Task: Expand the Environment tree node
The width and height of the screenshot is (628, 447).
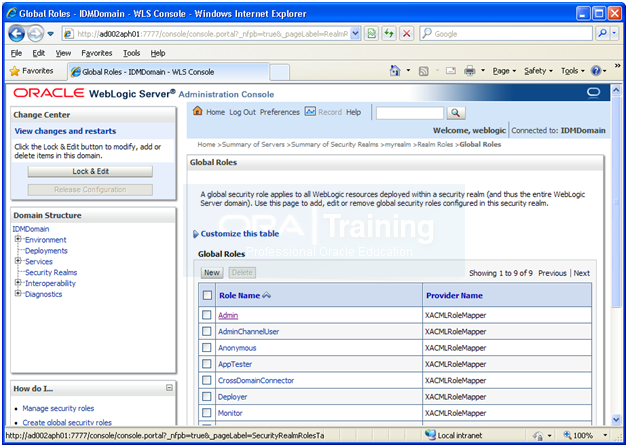Action: click(18, 239)
